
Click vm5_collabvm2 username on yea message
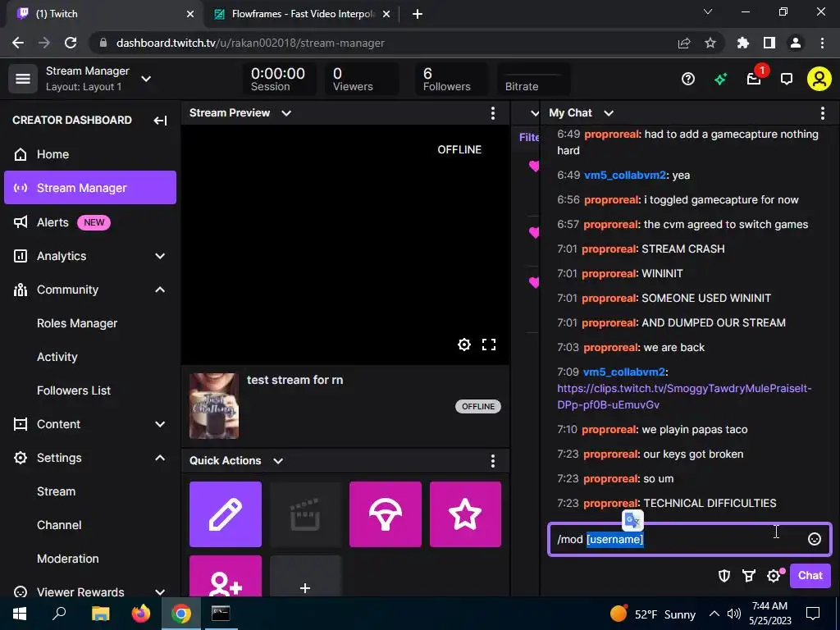[x=625, y=176]
